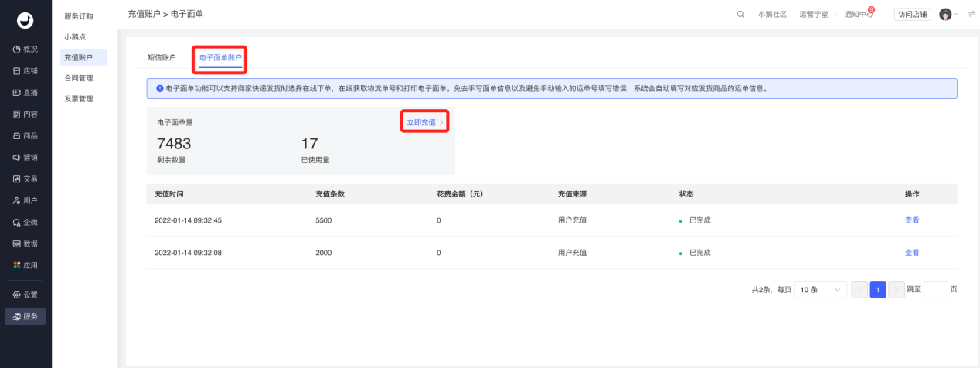Open 应用 apps section in sidebar
The width and height of the screenshot is (980, 368).
[26, 265]
